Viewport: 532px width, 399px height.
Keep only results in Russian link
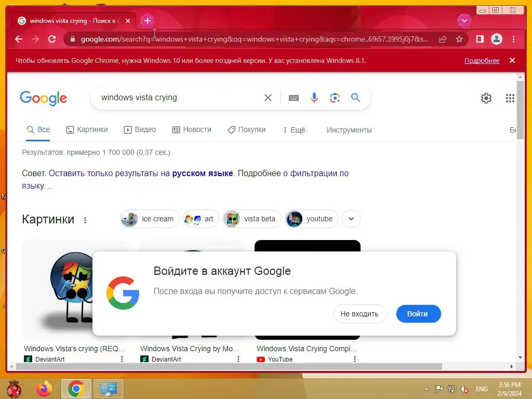click(x=141, y=174)
